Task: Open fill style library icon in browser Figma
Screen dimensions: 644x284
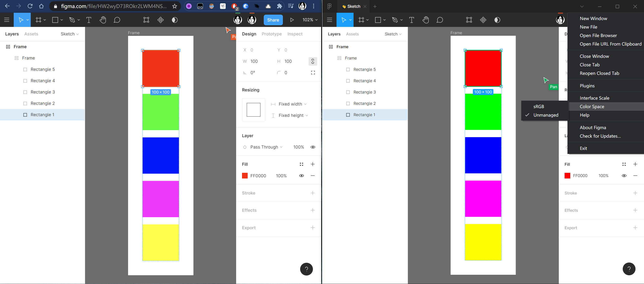Action: (301, 164)
